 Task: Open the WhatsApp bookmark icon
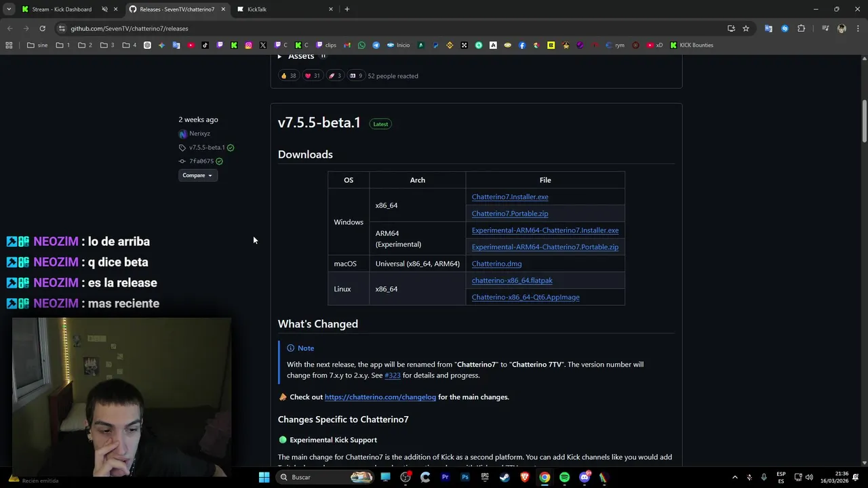[361, 45]
